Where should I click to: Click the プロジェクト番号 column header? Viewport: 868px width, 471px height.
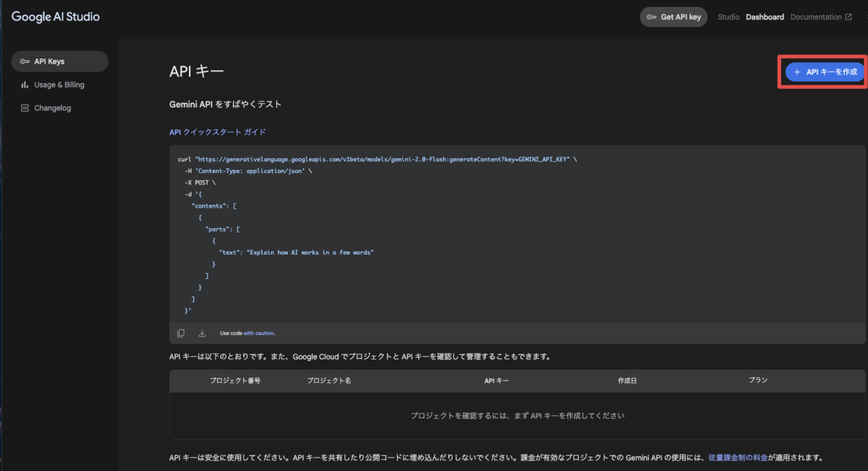click(x=235, y=381)
